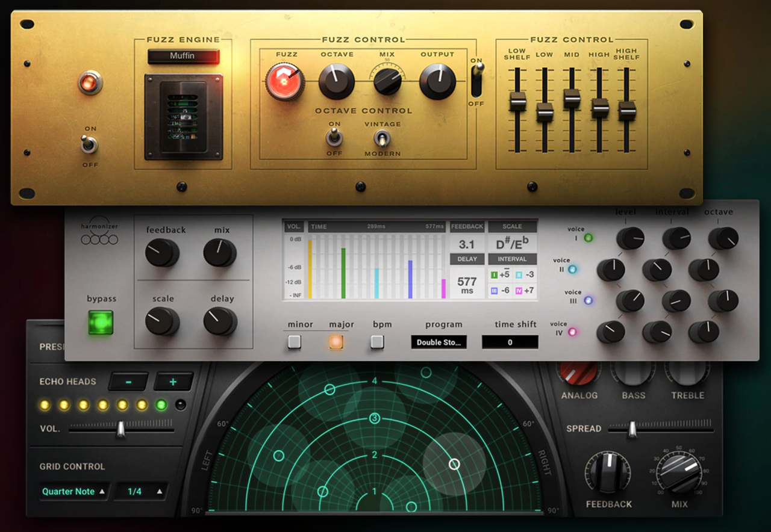This screenshot has height=532, width=771.
Task: Click the TREBLE knob on echo unit
Action: tap(688, 373)
